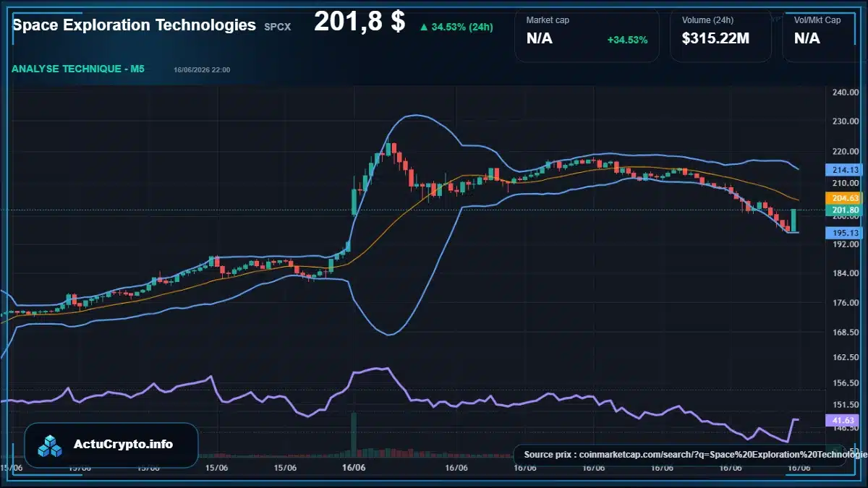The width and height of the screenshot is (868, 488).
Task: Click the green 201.80 last price tag
Action: [x=845, y=210]
